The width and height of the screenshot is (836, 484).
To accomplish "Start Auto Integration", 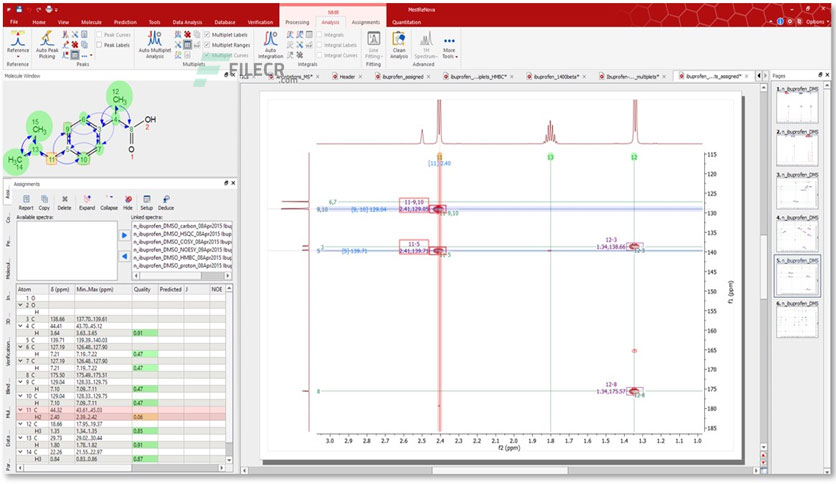I will point(270,44).
